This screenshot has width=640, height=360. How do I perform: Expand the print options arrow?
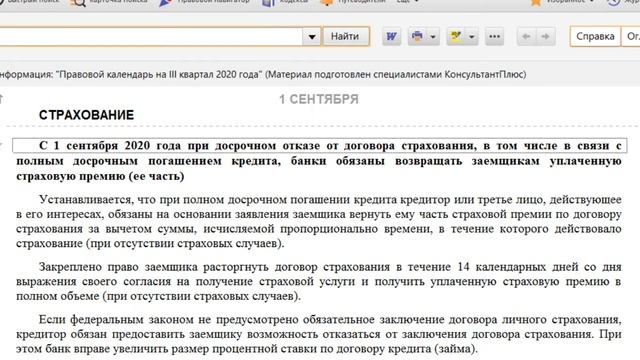tap(433, 37)
